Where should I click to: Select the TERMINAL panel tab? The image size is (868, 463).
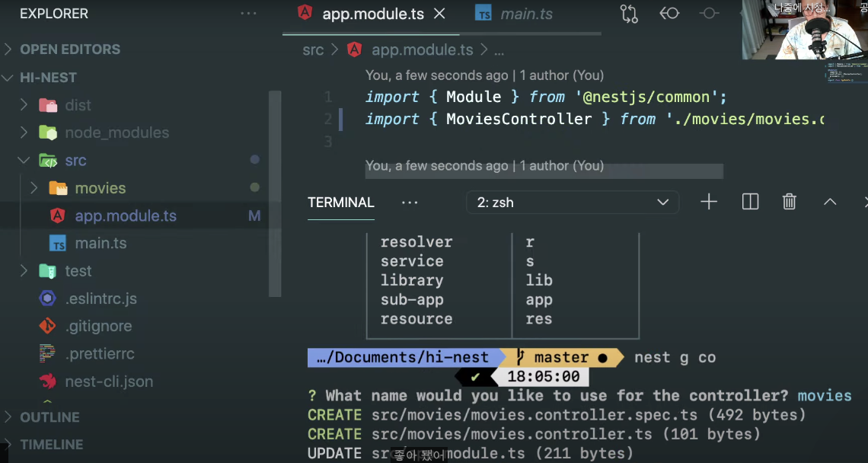click(341, 203)
